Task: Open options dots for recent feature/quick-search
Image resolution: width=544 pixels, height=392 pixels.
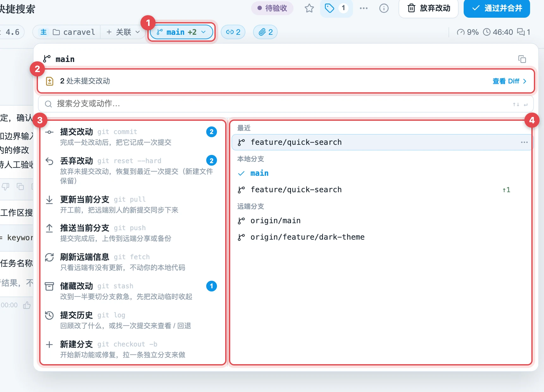Action: pos(524,142)
